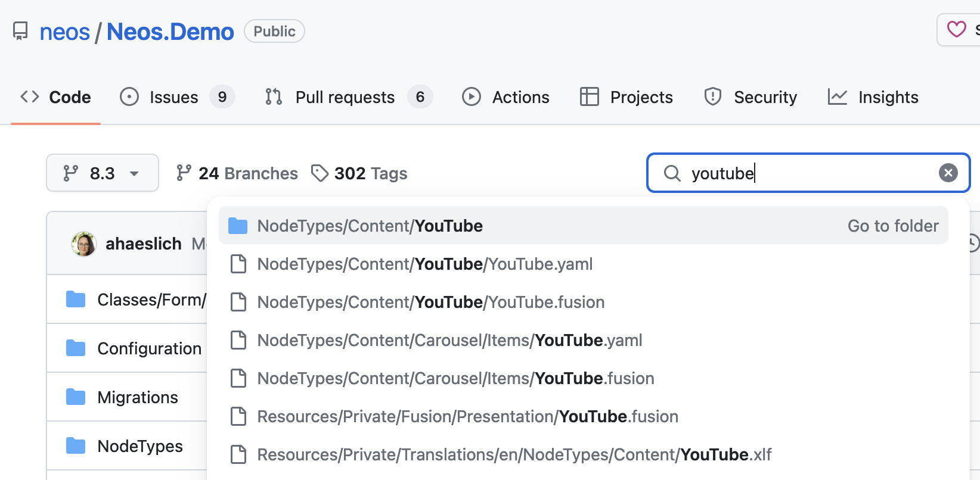Viewport: 980px width, 480px height.
Task: Open Carousel/Items/YouTube.fusion result
Action: 584,378
